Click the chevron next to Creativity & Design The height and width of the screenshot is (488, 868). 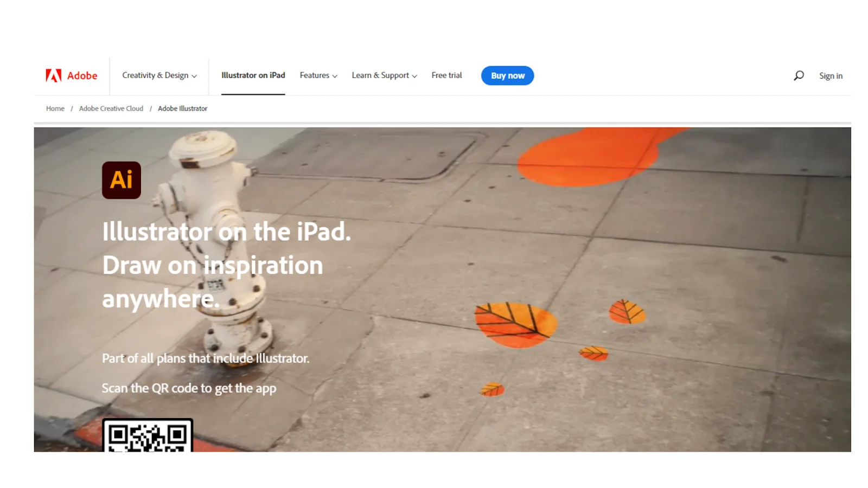(x=194, y=76)
